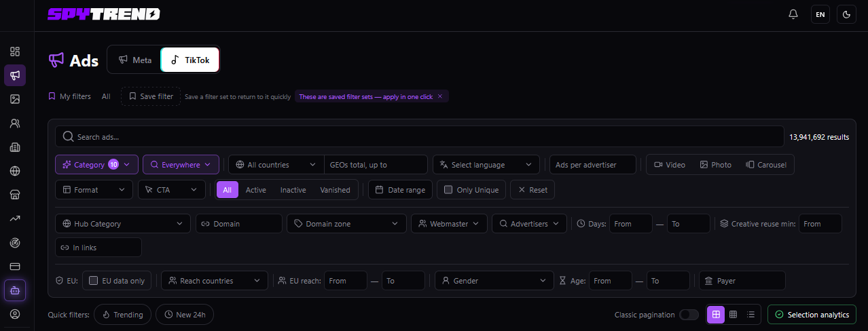This screenshot has width=868, height=331.
Task: Toggle the Classic pagination switch
Action: (x=689, y=315)
